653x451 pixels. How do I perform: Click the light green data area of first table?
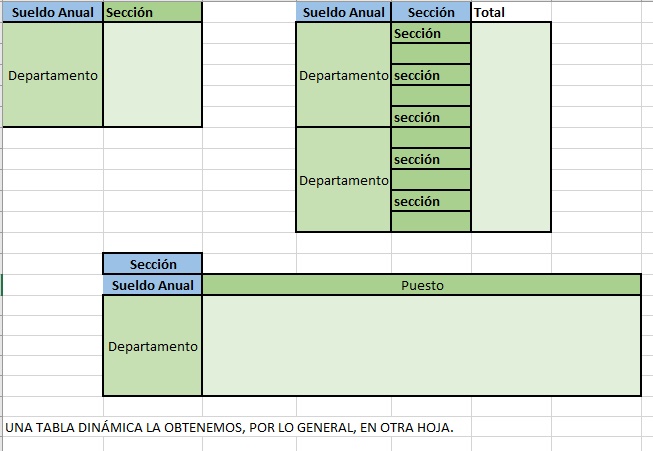(x=153, y=75)
